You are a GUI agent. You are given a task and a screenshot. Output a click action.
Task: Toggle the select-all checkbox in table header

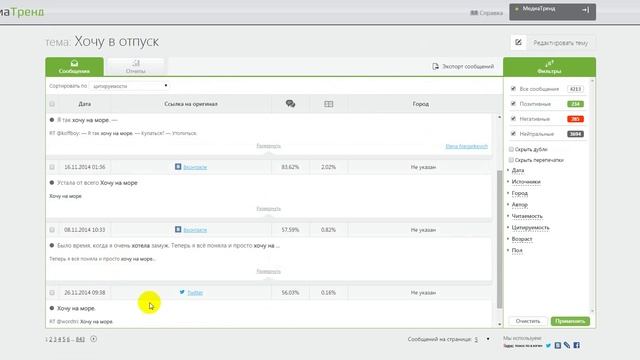pos(52,104)
